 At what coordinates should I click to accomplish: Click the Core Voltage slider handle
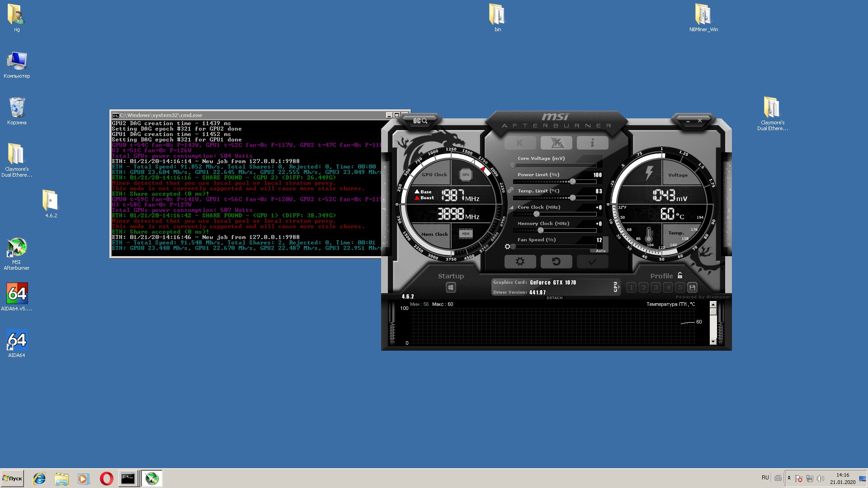(x=513, y=165)
